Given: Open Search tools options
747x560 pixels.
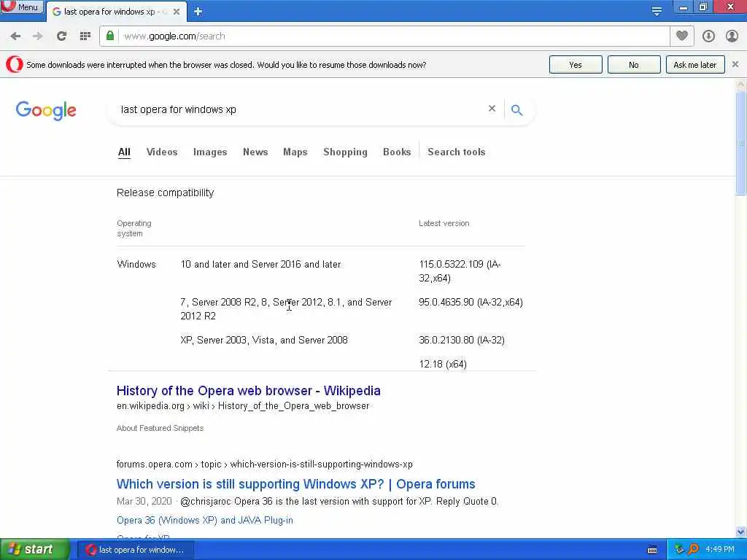Looking at the screenshot, I should (457, 152).
